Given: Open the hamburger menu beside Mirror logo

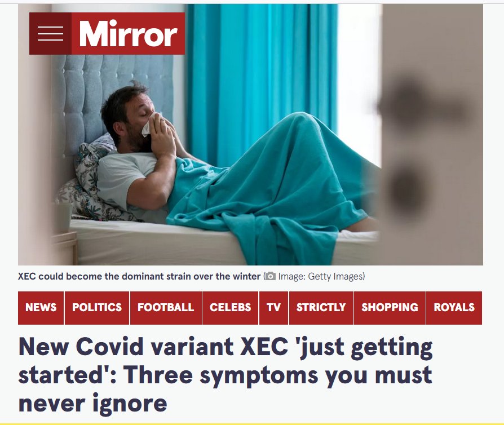Looking at the screenshot, I should (x=51, y=33).
